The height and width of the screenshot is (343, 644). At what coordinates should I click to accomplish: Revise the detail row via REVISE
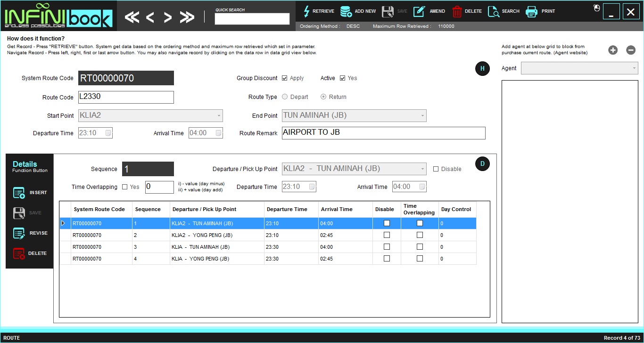[x=30, y=233]
